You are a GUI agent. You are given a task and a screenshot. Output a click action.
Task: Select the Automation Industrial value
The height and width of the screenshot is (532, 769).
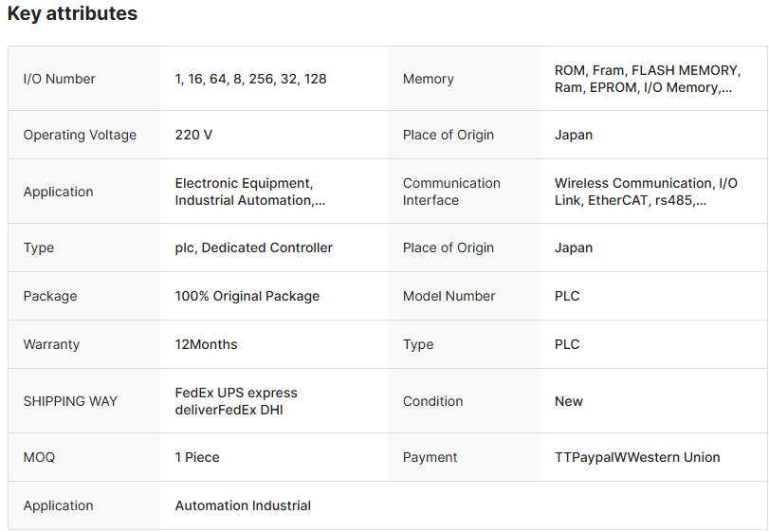point(243,505)
